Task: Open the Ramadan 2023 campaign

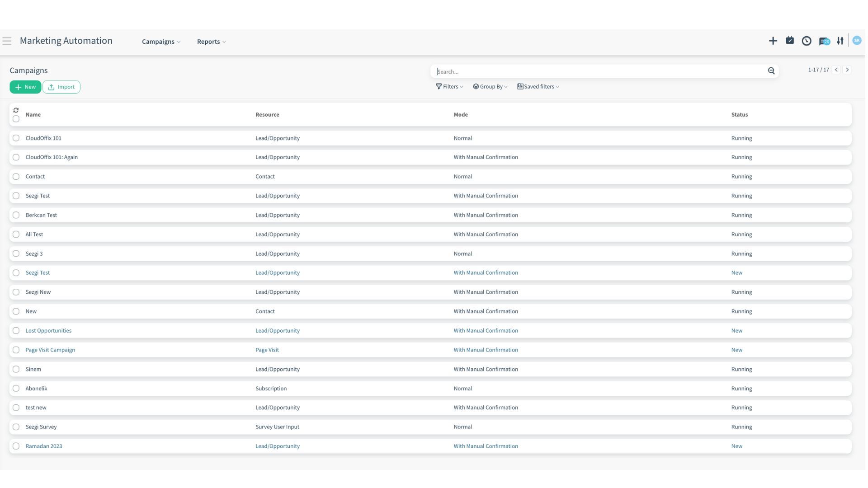Action: 430,446
